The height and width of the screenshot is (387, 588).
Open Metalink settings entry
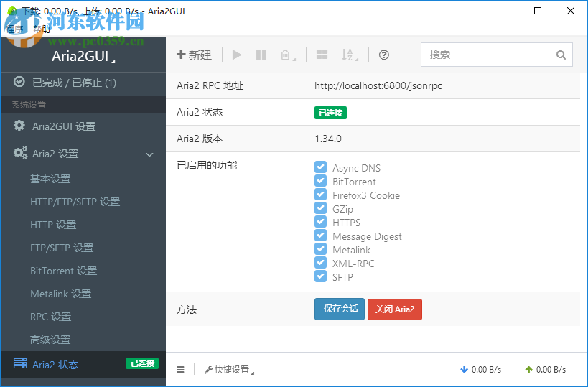(61, 294)
